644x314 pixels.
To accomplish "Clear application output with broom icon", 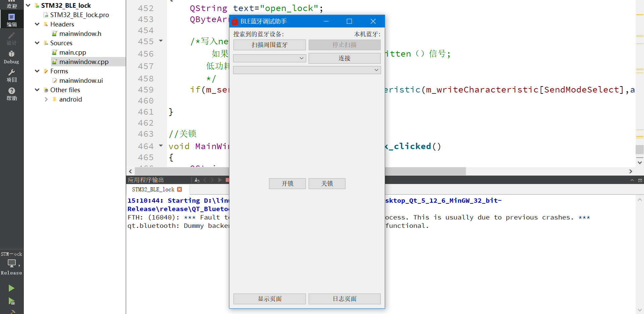I will pos(197,180).
